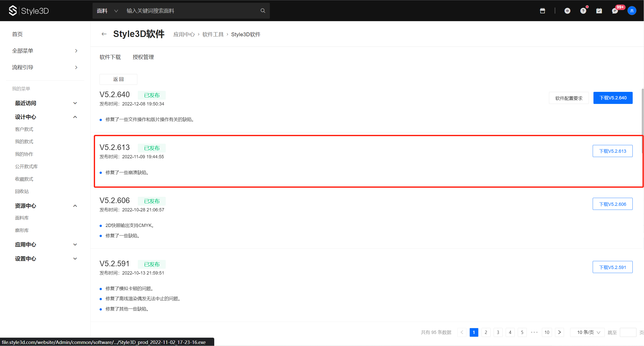Open 软件配置要求 for V5.2.640
The height and width of the screenshot is (346, 644).
[569, 98]
